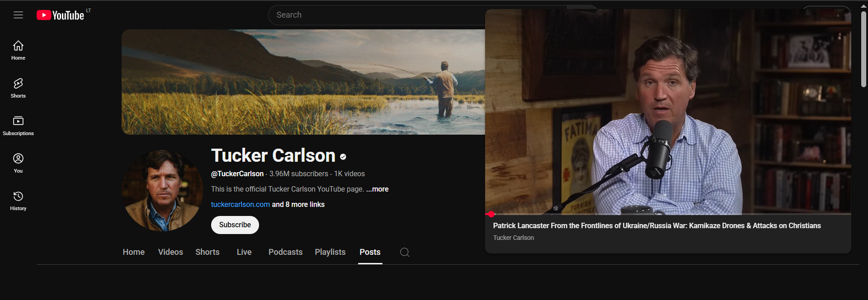Click the red progress bar of the preview video
Screen dimensions: 868x300
[668, 214]
